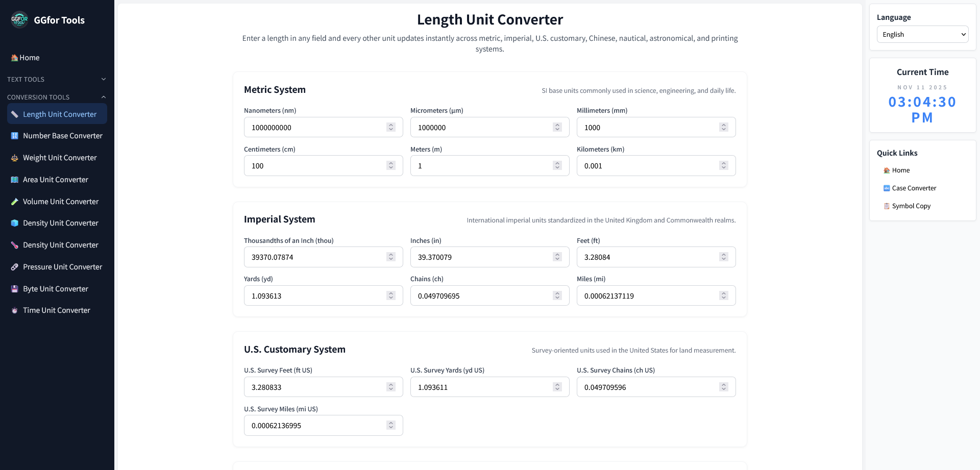Click the Area Unit Converter icon
980x470 pixels.
(14, 180)
